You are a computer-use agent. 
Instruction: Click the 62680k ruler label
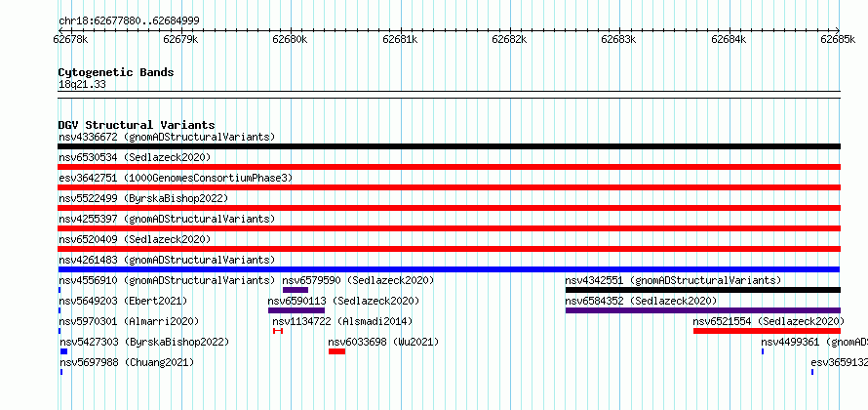point(290,39)
